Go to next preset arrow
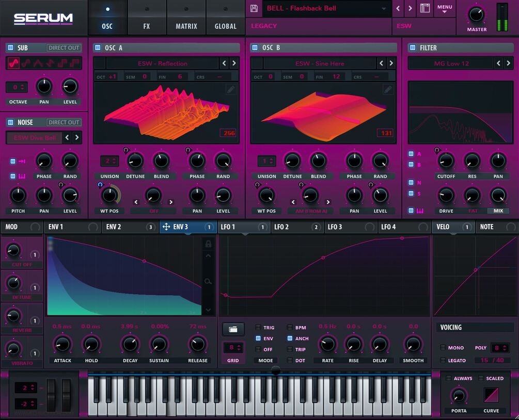The height and width of the screenshot is (420, 519). click(410, 9)
